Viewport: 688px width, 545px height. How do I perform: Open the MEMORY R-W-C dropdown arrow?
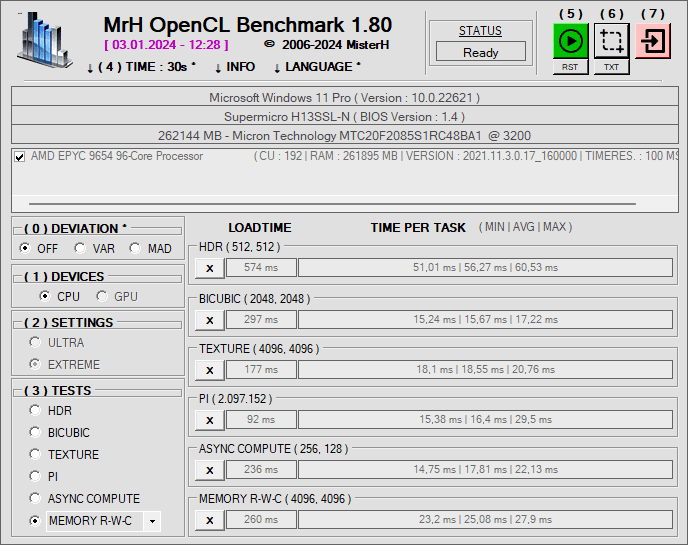click(x=152, y=521)
